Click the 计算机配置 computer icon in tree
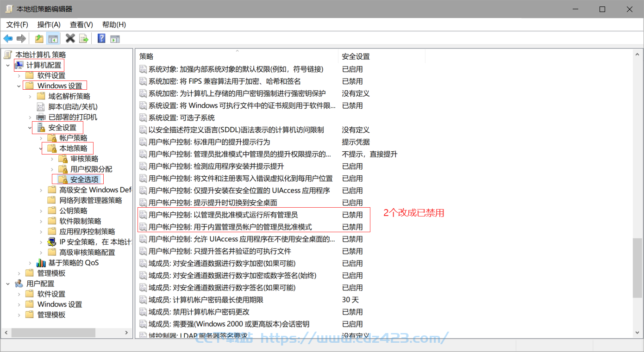The height and width of the screenshot is (352, 644). click(x=19, y=65)
